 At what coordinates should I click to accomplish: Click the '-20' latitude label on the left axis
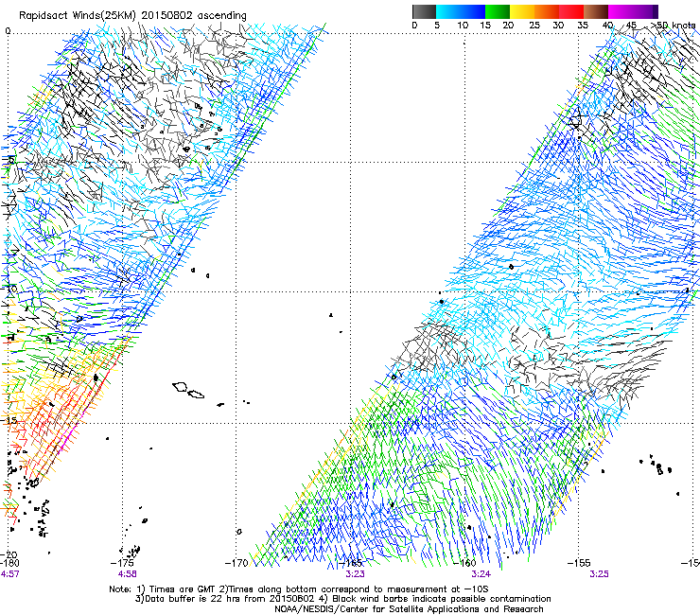[9, 554]
